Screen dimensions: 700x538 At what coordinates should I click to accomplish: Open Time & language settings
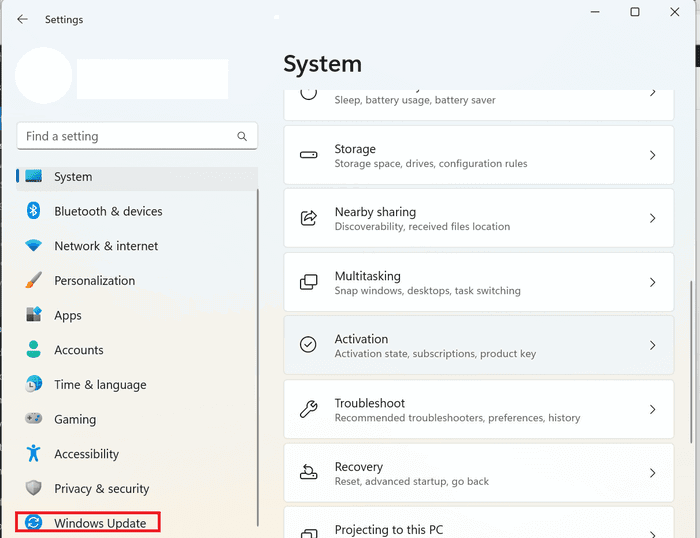[136, 384]
